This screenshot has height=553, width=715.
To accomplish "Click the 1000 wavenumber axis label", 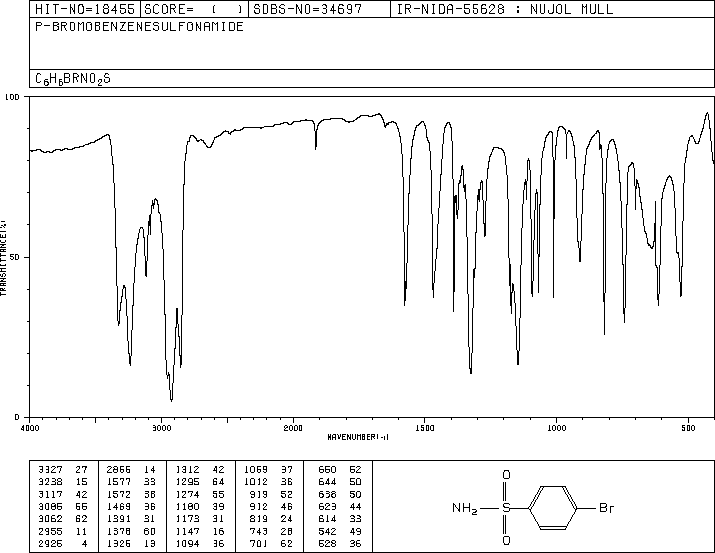I will click(x=556, y=428).
